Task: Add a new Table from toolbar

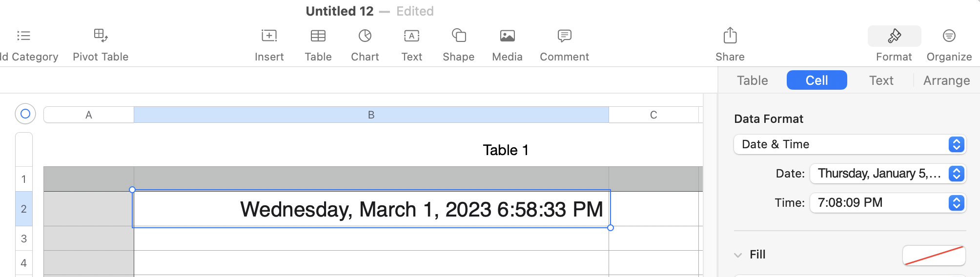Action: tap(318, 36)
